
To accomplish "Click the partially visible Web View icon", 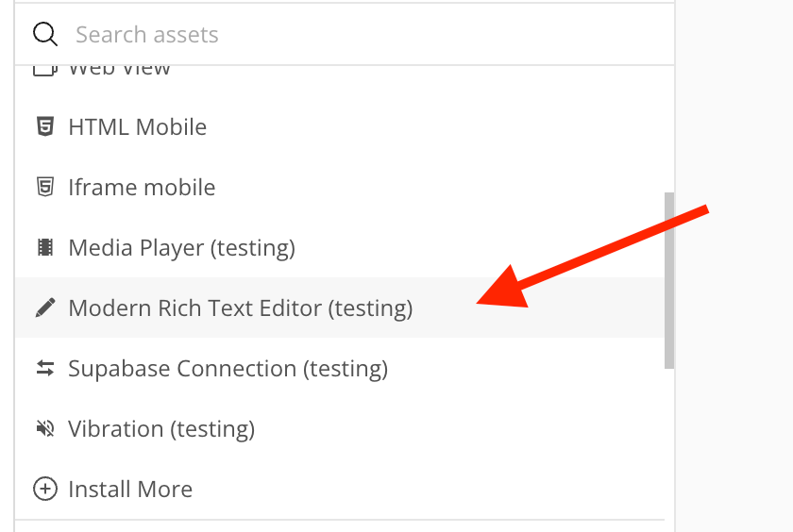I will pyautogui.click(x=44, y=69).
